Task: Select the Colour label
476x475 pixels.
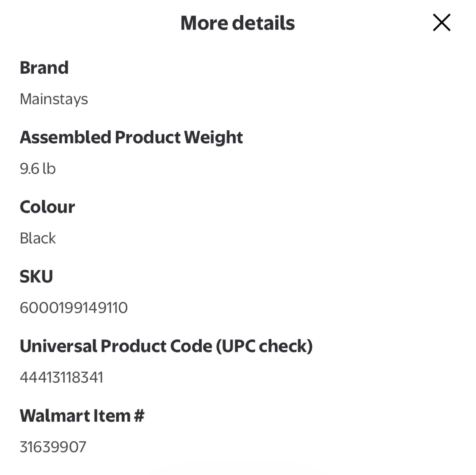Action: tap(47, 207)
